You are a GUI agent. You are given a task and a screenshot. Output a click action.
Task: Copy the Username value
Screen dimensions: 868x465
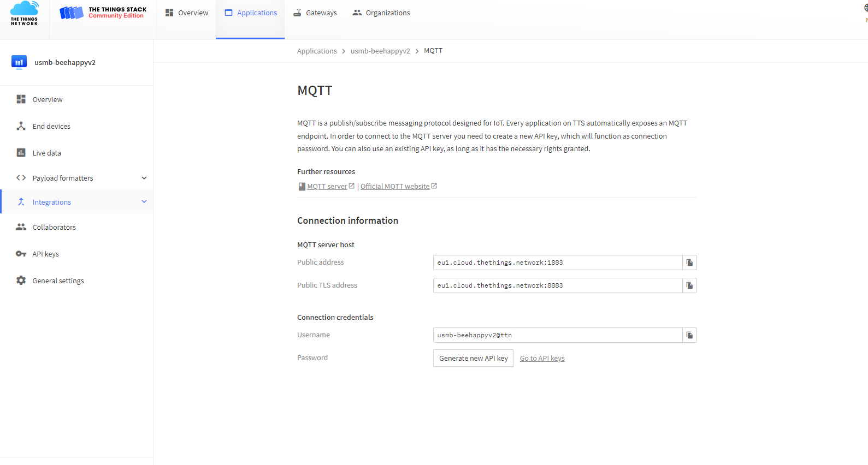pos(689,335)
